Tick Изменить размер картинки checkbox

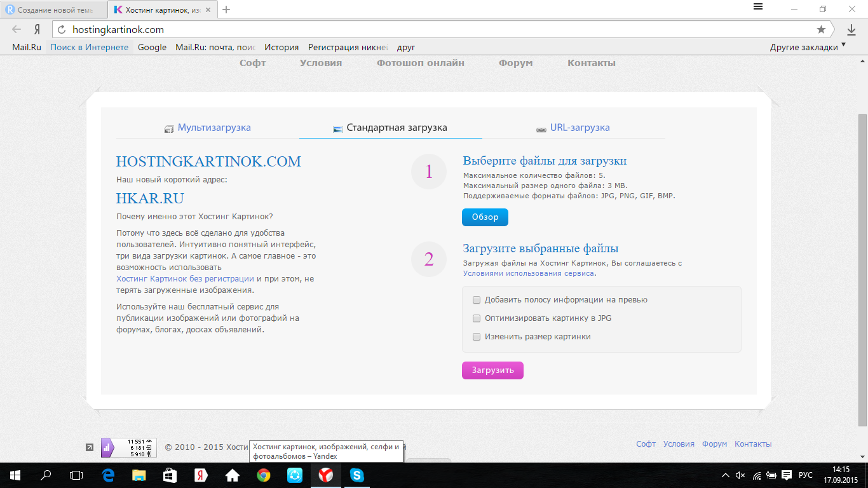point(477,336)
